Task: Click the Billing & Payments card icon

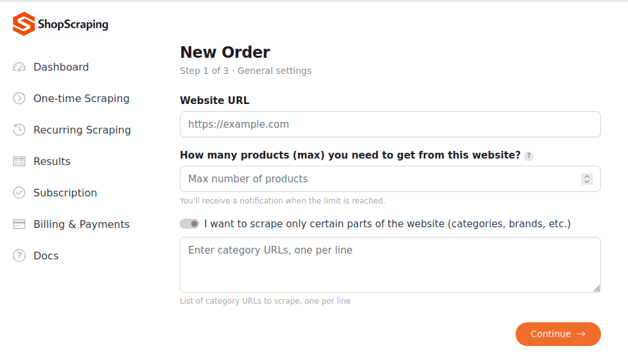Action: [19, 224]
